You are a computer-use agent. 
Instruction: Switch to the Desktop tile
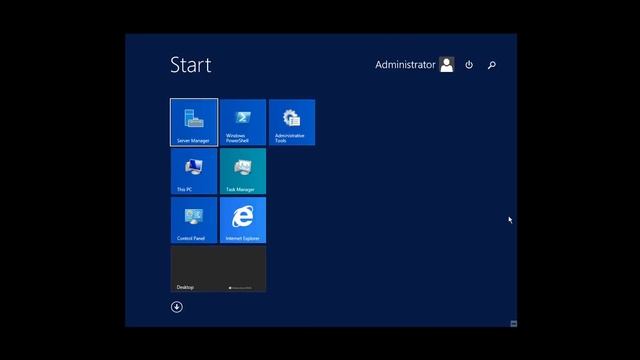click(218, 269)
